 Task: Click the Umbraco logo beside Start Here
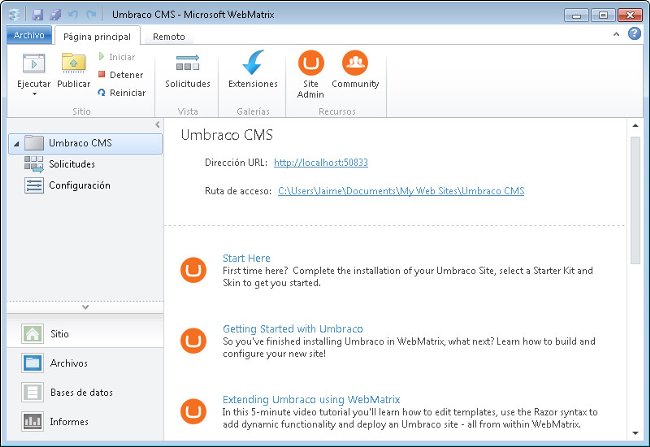[193, 270]
